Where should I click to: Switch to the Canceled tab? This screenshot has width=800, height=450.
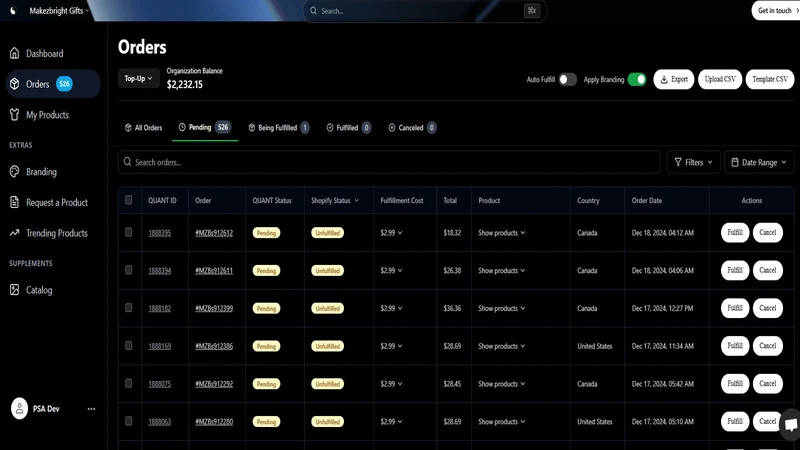[412, 128]
